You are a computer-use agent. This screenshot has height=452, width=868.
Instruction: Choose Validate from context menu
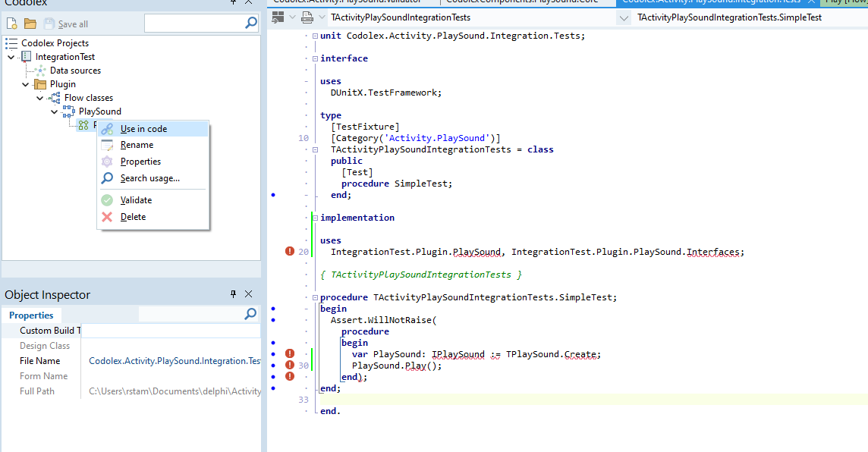point(153,200)
